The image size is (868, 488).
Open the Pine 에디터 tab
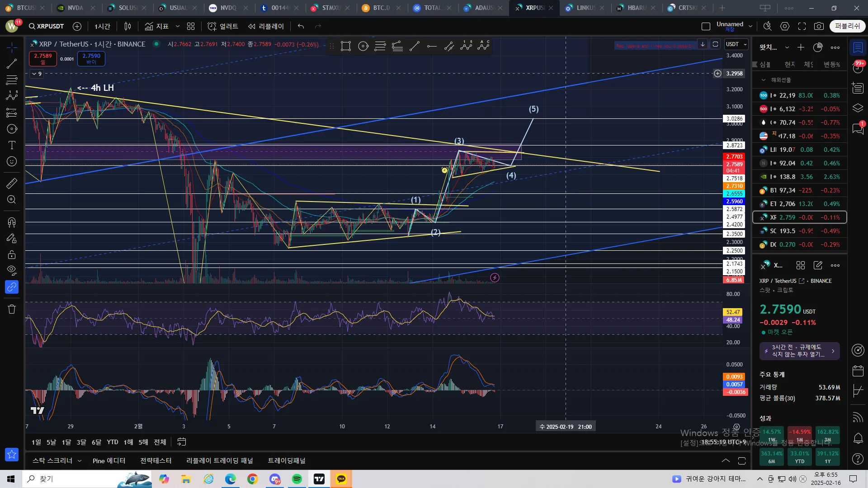[x=108, y=460]
